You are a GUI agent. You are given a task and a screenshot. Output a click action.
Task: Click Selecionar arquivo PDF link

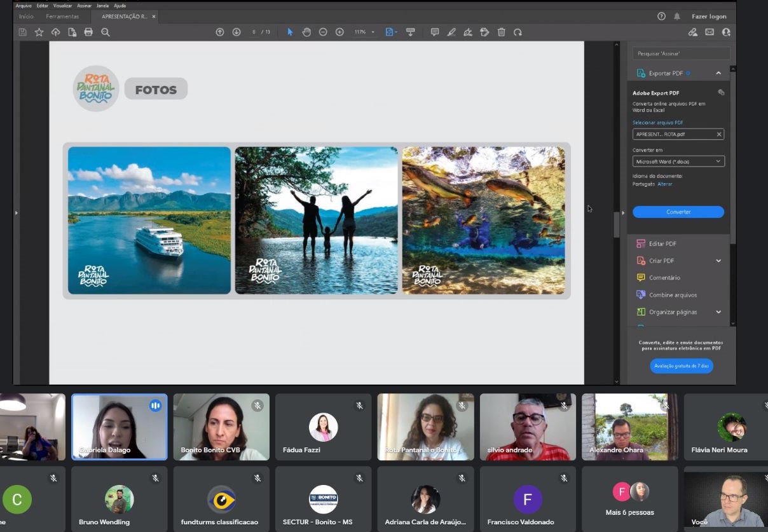[x=658, y=123]
